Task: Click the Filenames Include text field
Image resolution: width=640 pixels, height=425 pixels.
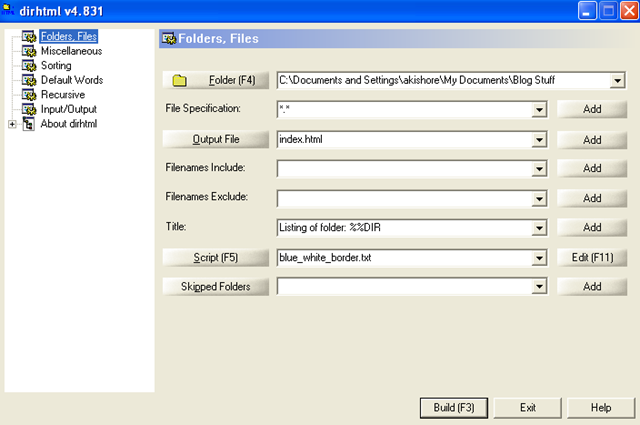Action: [404, 169]
